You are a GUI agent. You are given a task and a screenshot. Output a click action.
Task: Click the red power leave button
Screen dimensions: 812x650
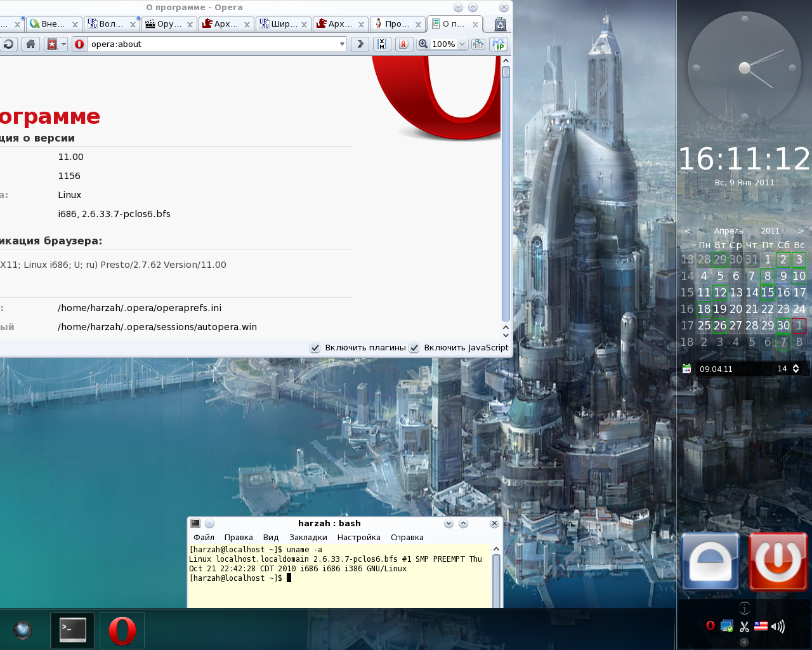point(778,562)
